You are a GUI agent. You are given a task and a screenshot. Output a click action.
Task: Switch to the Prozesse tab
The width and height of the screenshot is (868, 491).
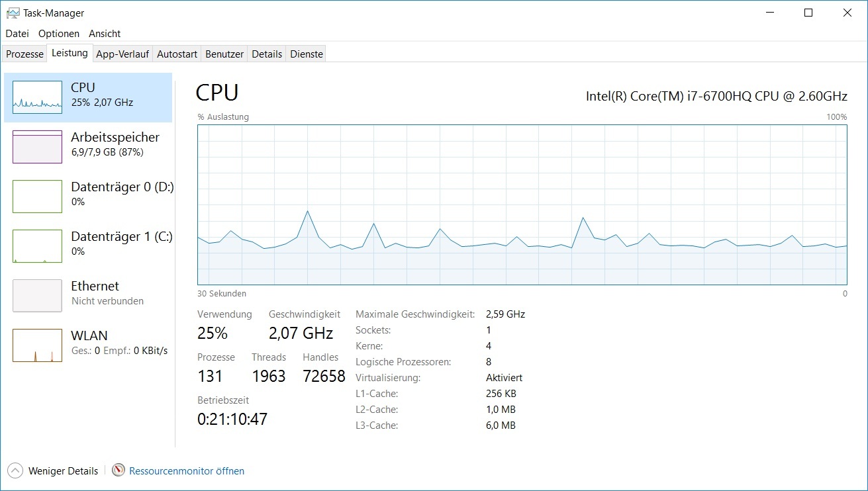pyautogui.click(x=24, y=54)
